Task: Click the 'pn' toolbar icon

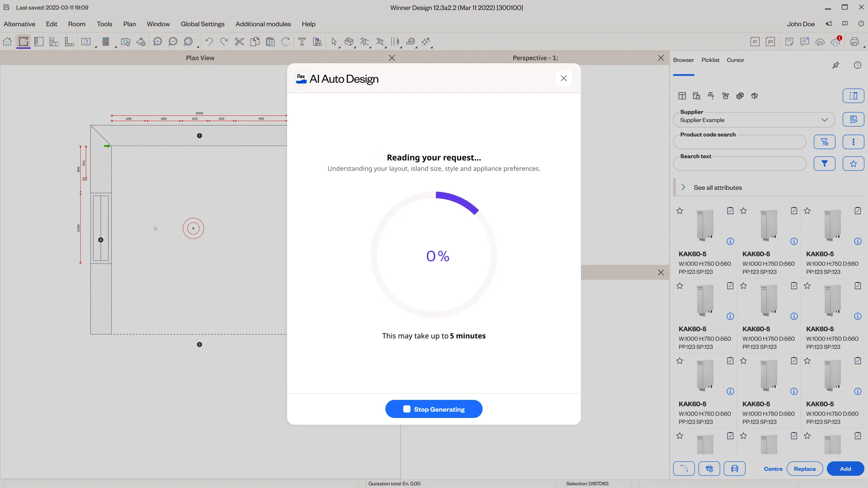Action: [770, 42]
